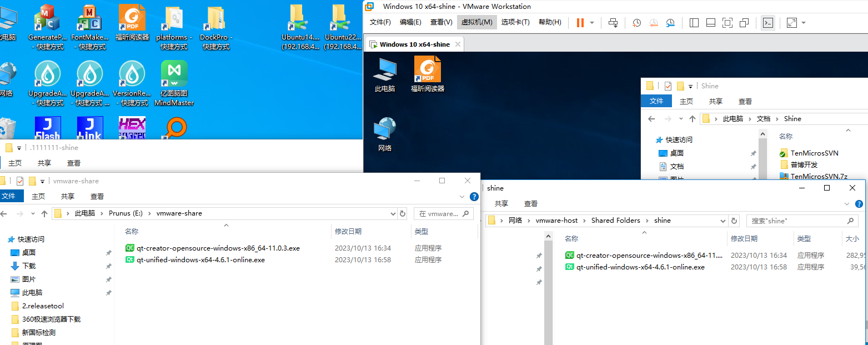
Task: Open 主页 tab in vmware-share window
Action: pyautogui.click(x=38, y=196)
